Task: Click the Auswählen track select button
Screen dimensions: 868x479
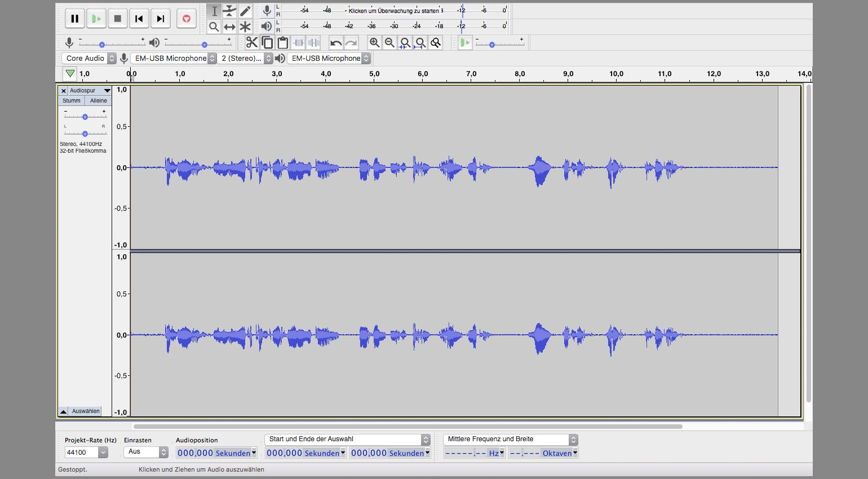Action: pyautogui.click(x=86, y=411)
